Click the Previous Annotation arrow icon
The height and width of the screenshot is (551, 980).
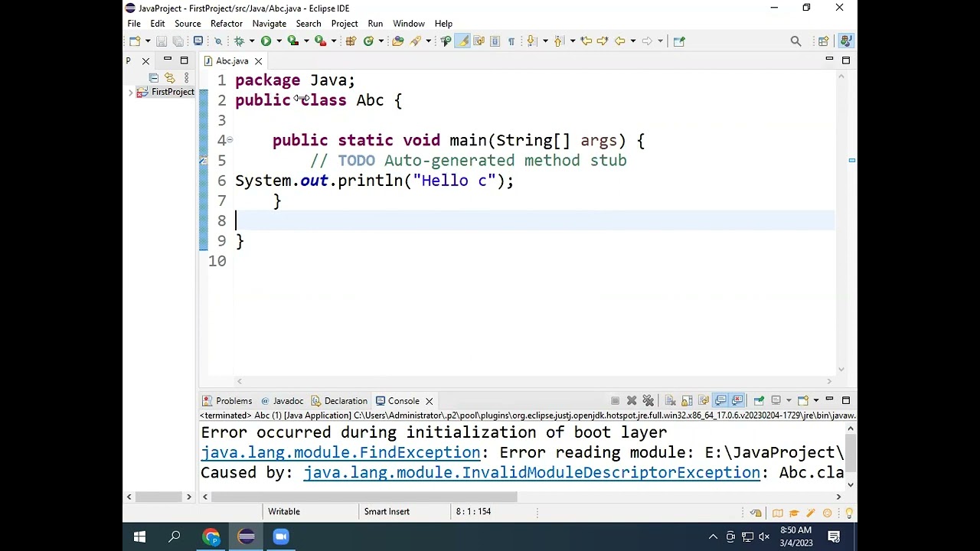point(558,41)
